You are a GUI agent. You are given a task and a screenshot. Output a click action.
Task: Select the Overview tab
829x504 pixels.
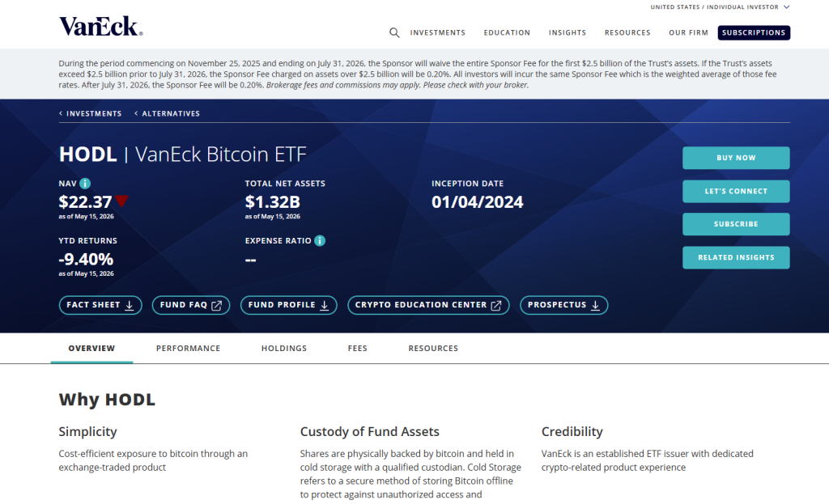(x=91, y=348)
